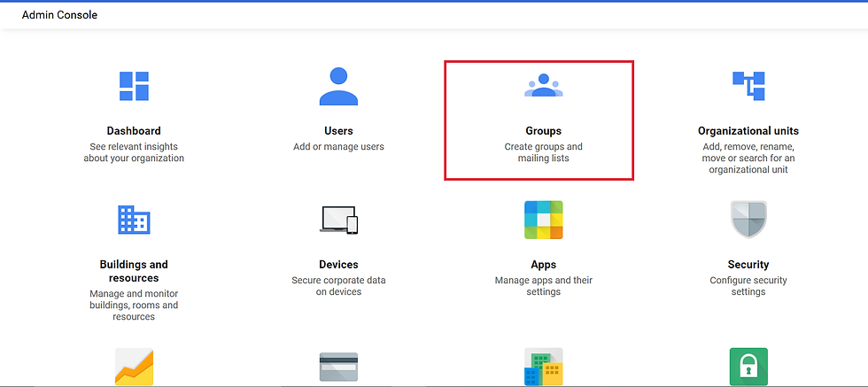Click the green padlock icon
The image size is (868, 387).
[x=748, y=367]
